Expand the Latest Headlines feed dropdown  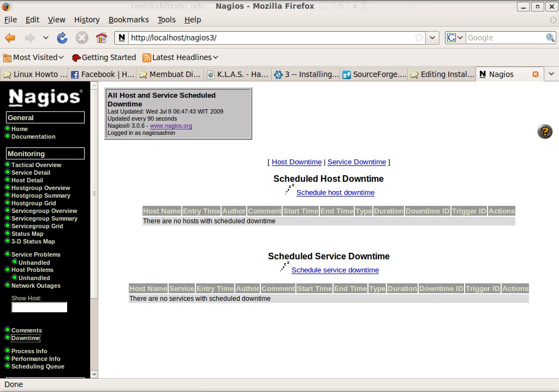click(180, 57)
